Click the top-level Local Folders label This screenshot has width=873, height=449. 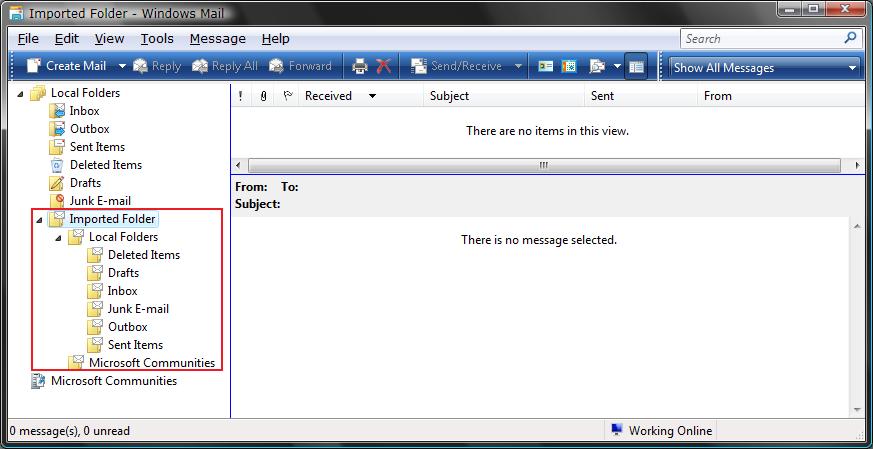(x=85, y=93)
